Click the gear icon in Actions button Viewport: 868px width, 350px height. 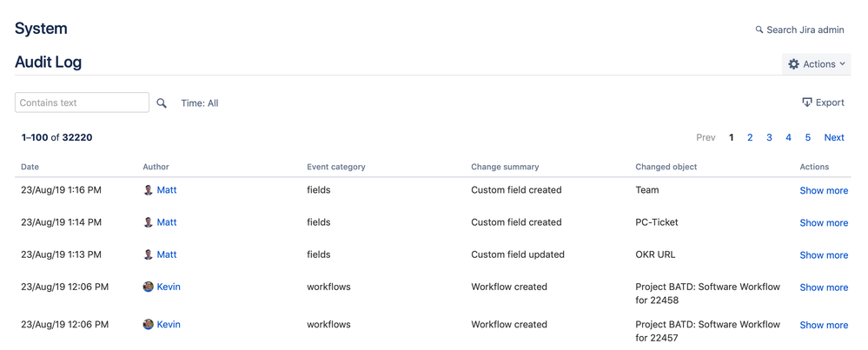(794, 64)
